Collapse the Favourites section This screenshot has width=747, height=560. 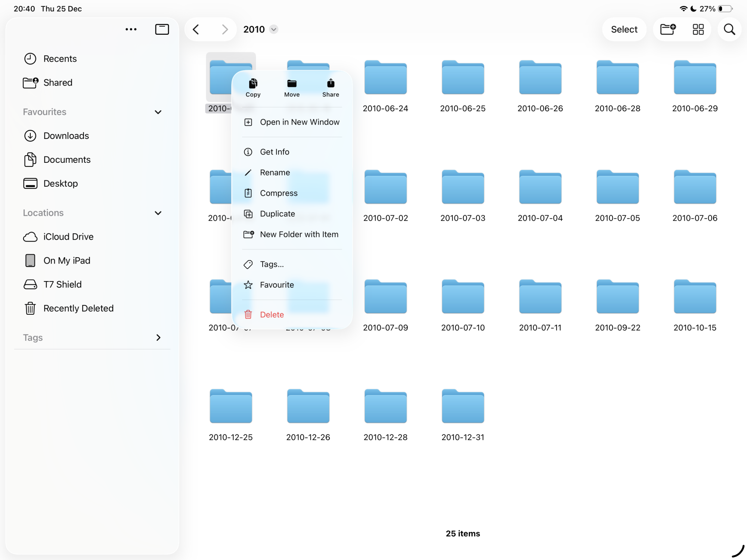(x=158, y=112)
